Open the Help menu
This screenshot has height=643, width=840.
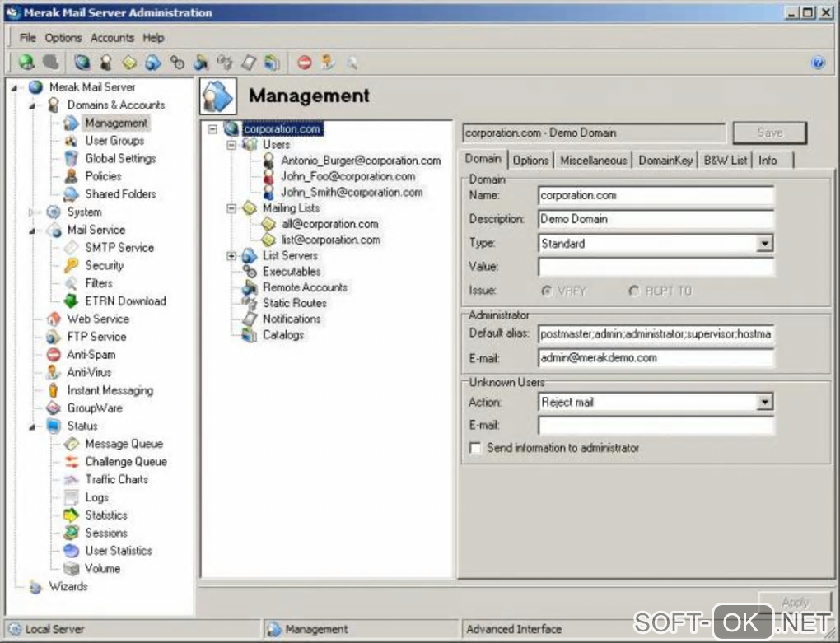153,38
